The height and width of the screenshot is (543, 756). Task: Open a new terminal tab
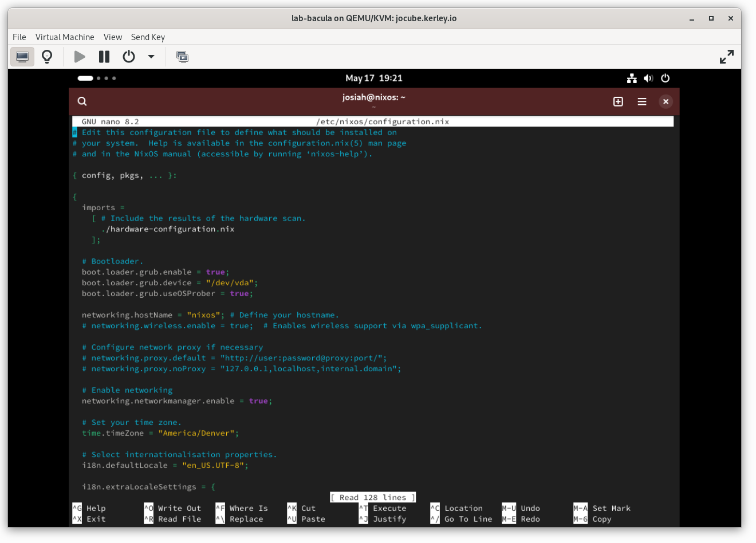pyautogui.click(x=618, y=101)
